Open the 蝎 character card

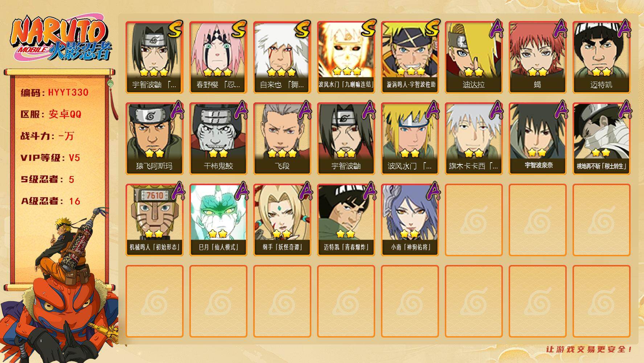click(537, 57)
